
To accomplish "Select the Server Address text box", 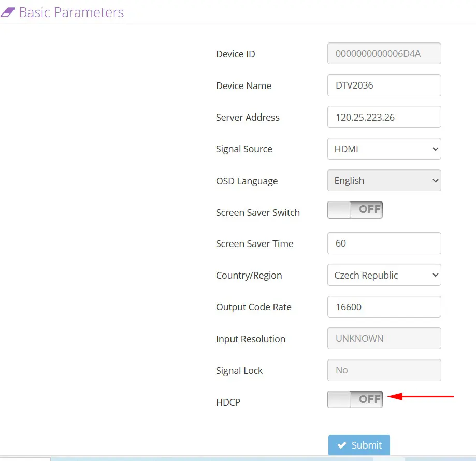I will coord(384,117).
